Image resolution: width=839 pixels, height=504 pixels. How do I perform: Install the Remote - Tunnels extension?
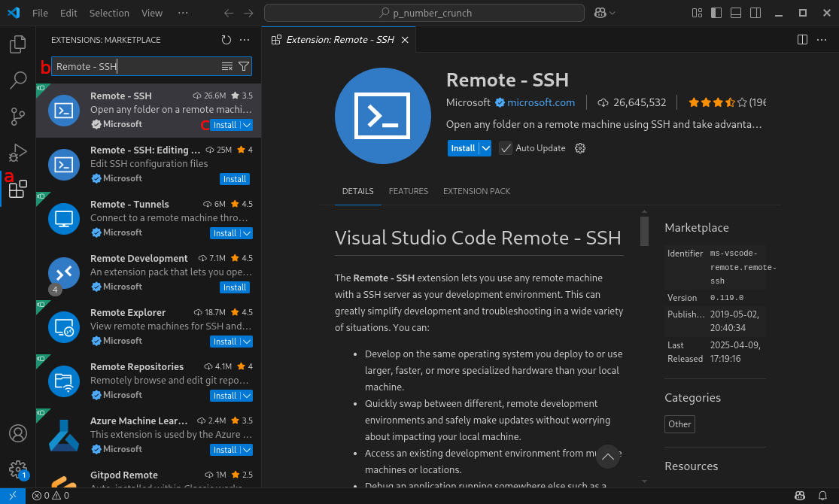point(225,233)
